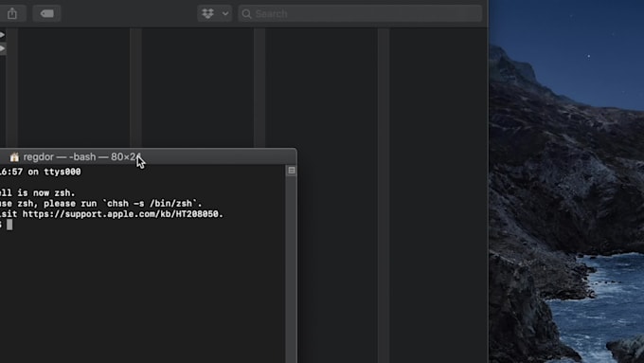Click the 'is now zsh.' line in Terminal

46,192
